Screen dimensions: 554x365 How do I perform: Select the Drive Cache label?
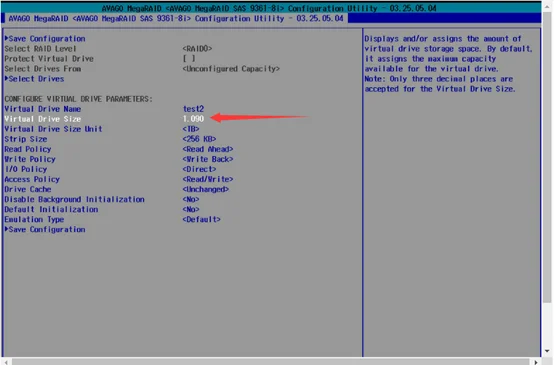click(x=28, y=189)
